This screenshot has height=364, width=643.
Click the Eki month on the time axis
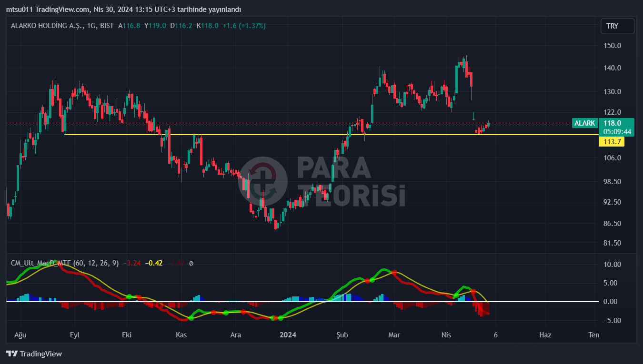coord(127,335)
